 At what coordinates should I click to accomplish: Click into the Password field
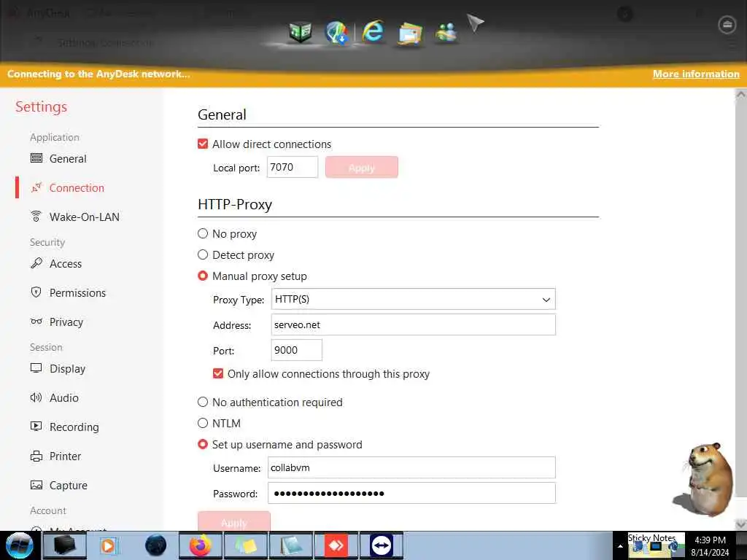tap(411, 493)
